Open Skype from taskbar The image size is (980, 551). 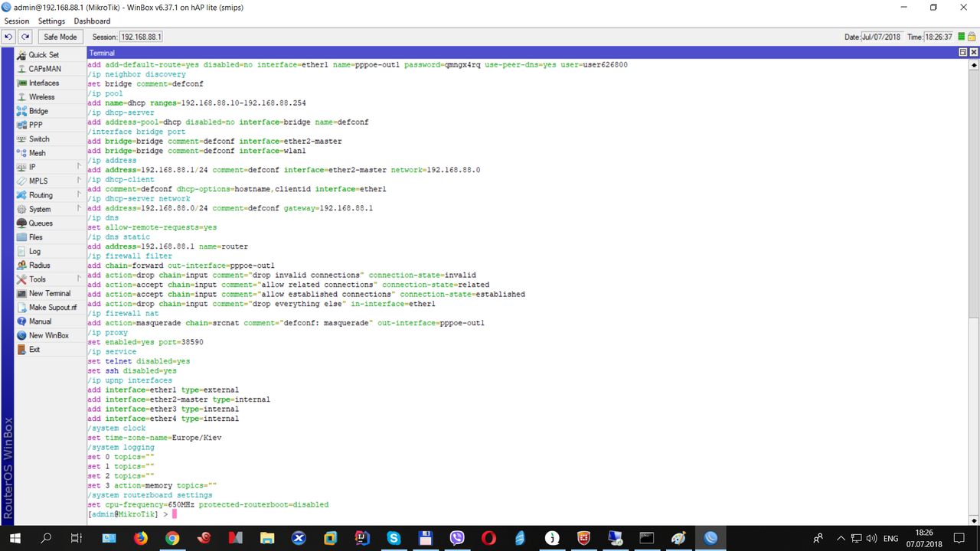(x=394, y=538)
